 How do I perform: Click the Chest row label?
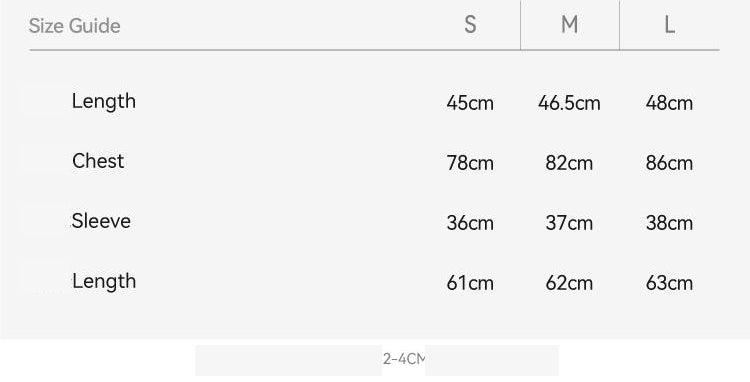[98, 161]
